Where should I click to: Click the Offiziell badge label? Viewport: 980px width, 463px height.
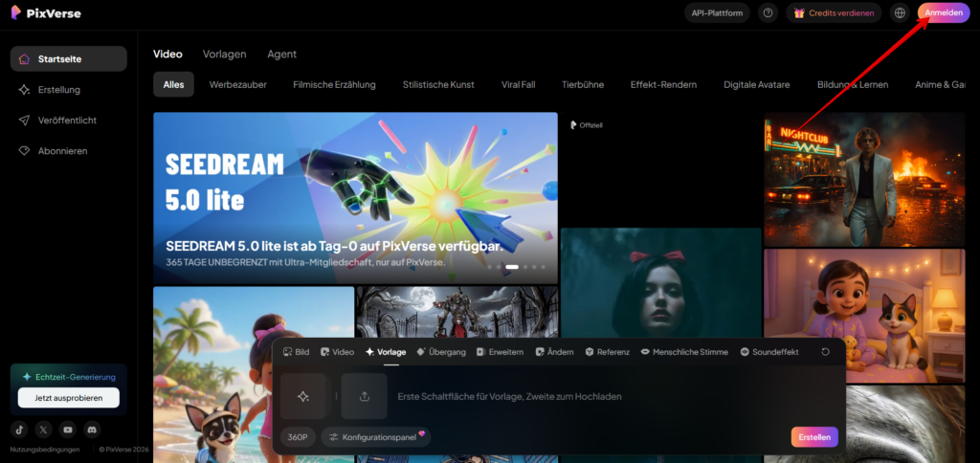587,125
